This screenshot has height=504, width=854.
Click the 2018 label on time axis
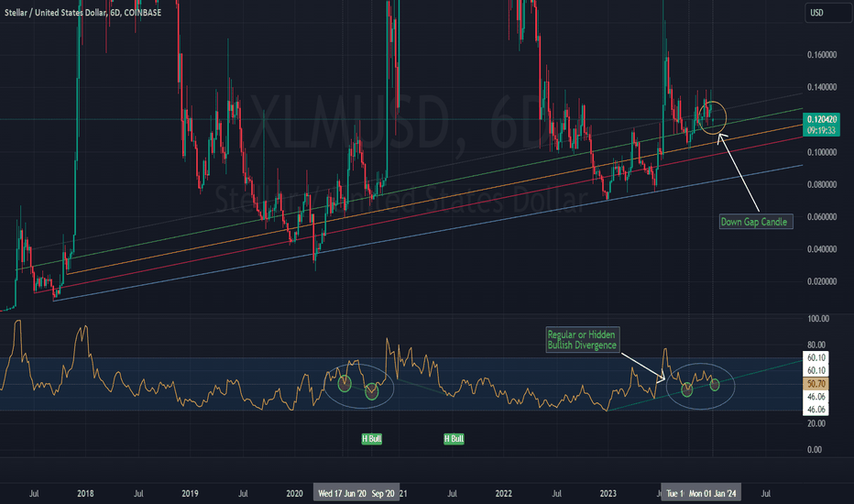(85, 494)
